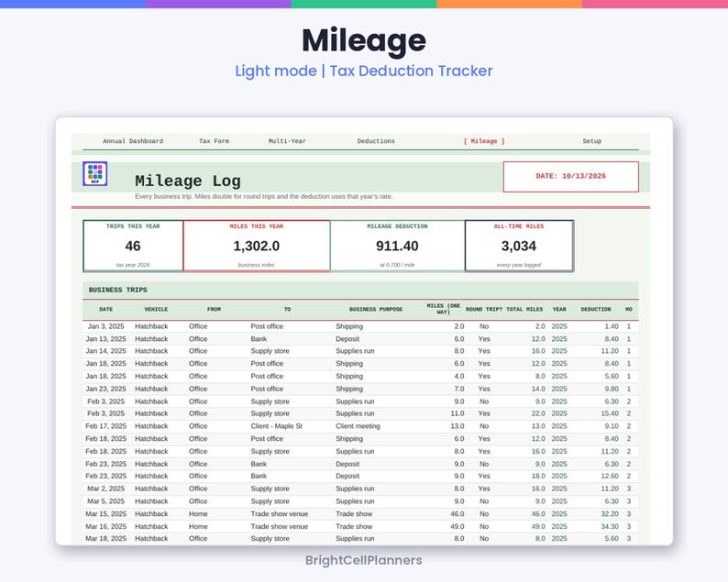Click deduction 15.40 in the table
This screenshot has height=582, width=728.
tap(610, 413)
